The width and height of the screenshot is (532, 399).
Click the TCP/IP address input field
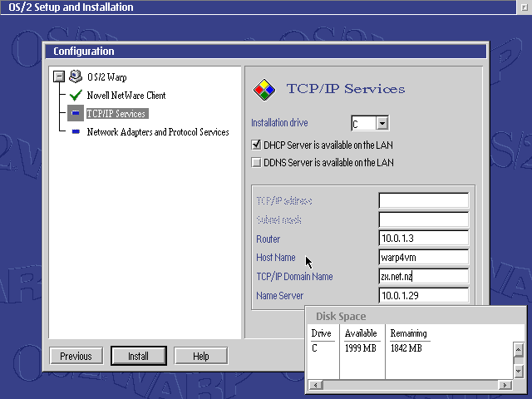[x=423, y=200]
